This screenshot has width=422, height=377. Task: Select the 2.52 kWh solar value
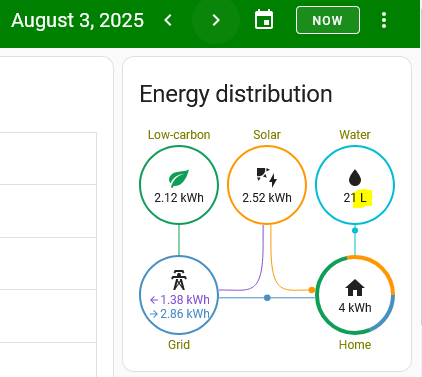(x=267, y=198)
